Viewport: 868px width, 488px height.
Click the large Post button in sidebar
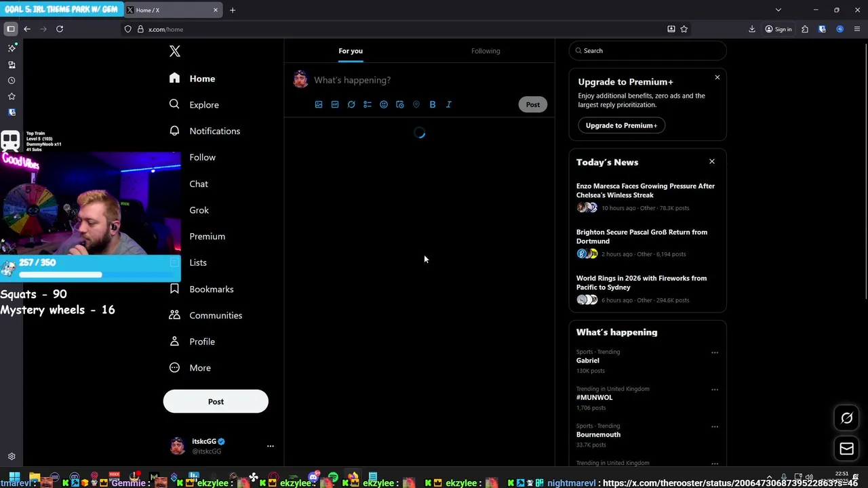click(216, 401)
